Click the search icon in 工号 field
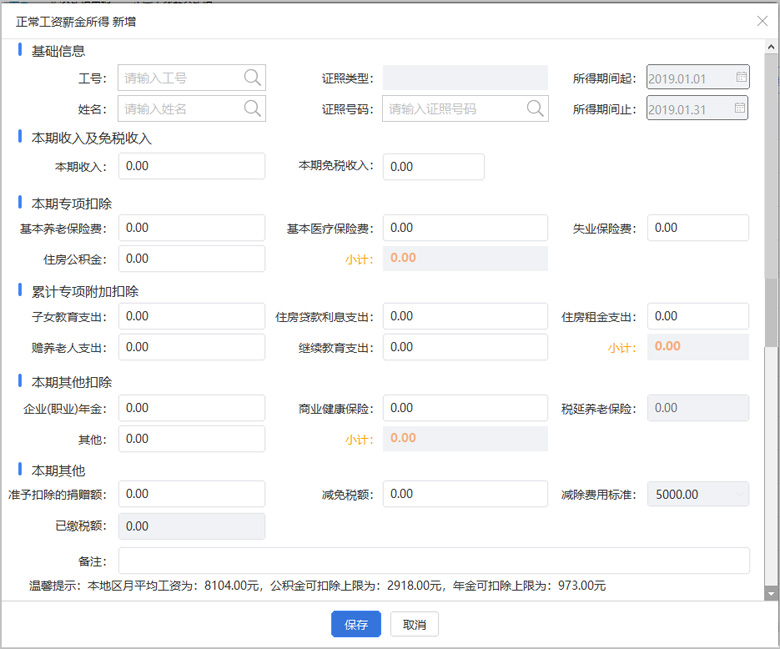The height and width of the screenshot is (649, 780). [252, 78]
